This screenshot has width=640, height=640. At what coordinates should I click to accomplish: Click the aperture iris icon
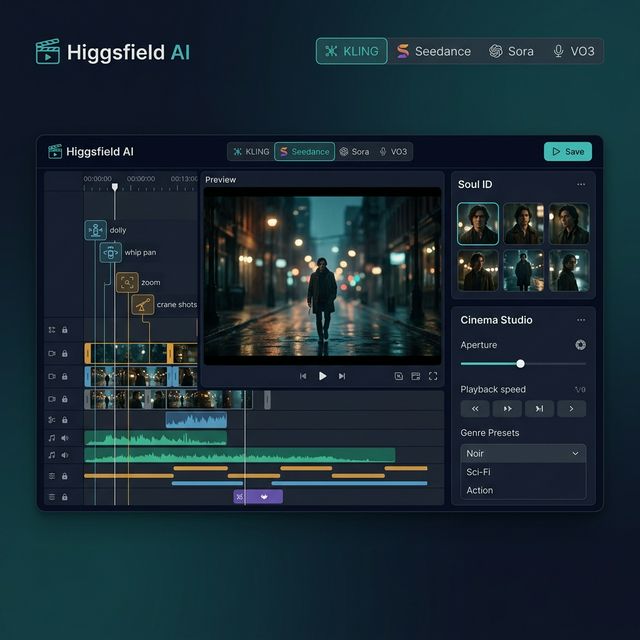[580, 345]
